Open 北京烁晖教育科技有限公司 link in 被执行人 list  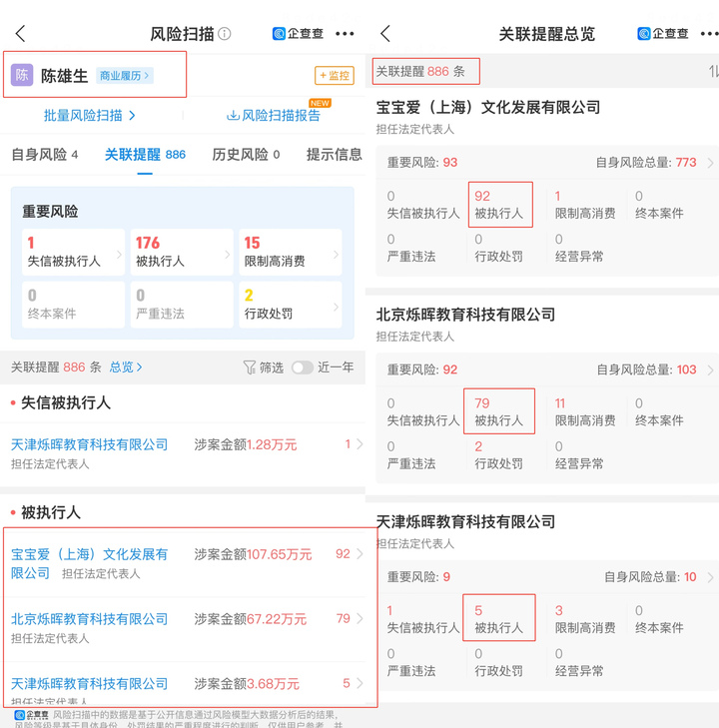point(89,619)
